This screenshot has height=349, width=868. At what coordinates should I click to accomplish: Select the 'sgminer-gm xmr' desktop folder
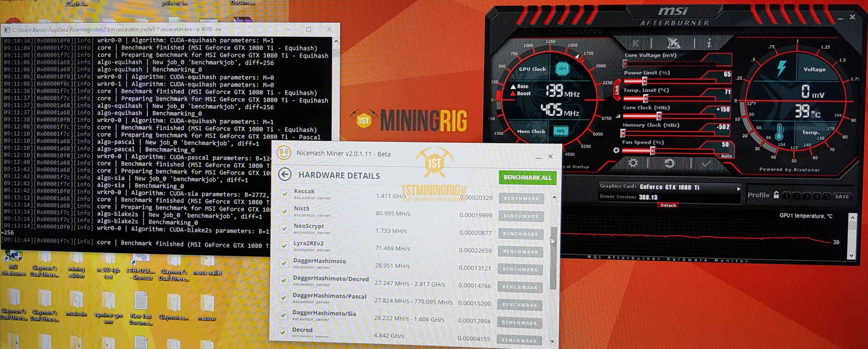point(109,307)
